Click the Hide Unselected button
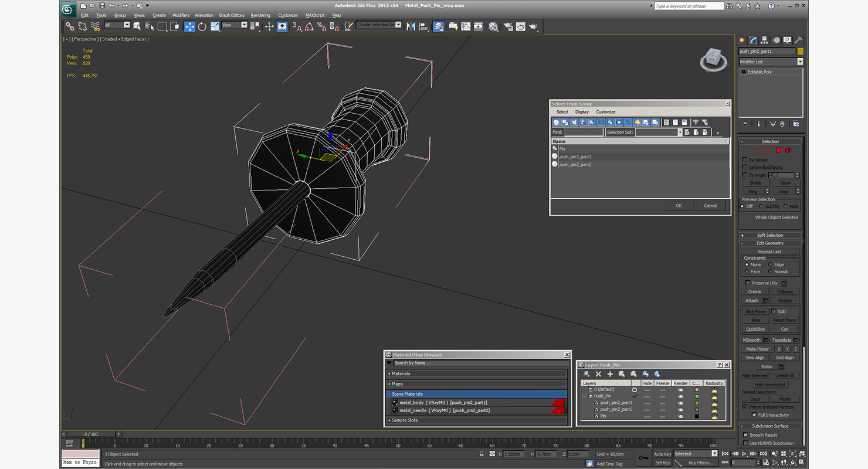 click(x=770, y=385)
